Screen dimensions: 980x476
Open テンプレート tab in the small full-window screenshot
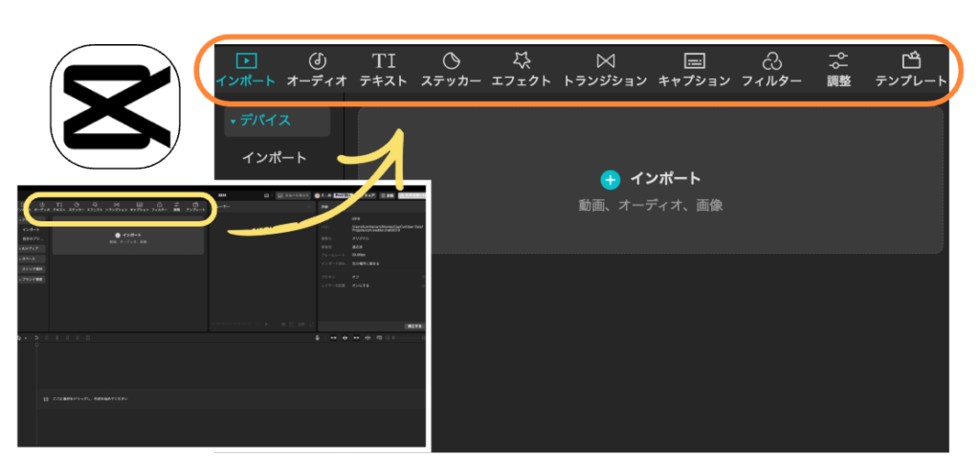(195, 207)
